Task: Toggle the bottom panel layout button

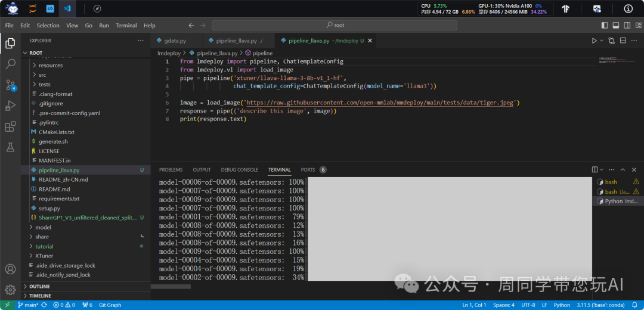Action: pyautogui.click(x=615, y=26)
